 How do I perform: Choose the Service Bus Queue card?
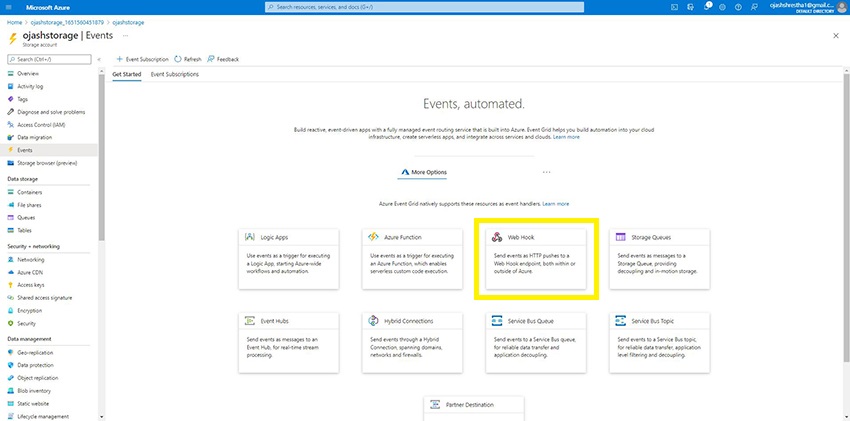click(536, 342)
